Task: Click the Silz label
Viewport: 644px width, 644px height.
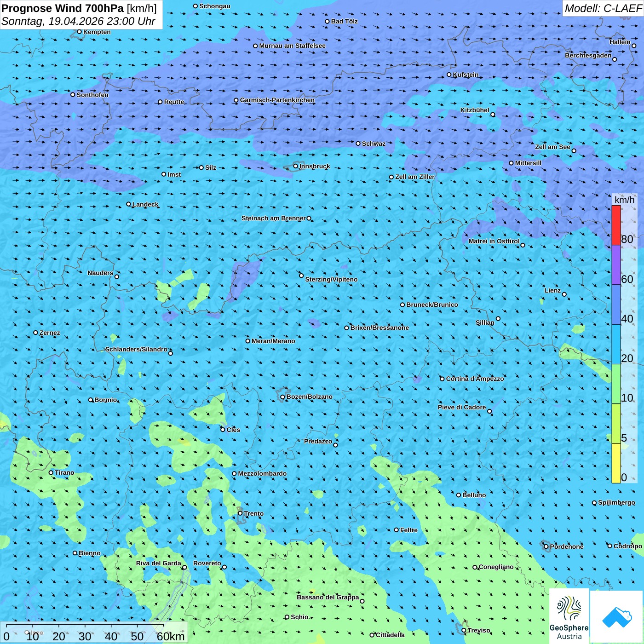Action: (x=211, y=167)
